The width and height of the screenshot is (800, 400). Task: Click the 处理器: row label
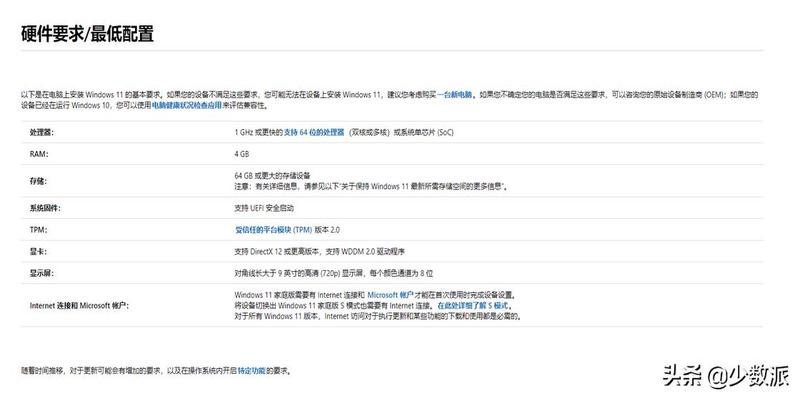[42, 133]
